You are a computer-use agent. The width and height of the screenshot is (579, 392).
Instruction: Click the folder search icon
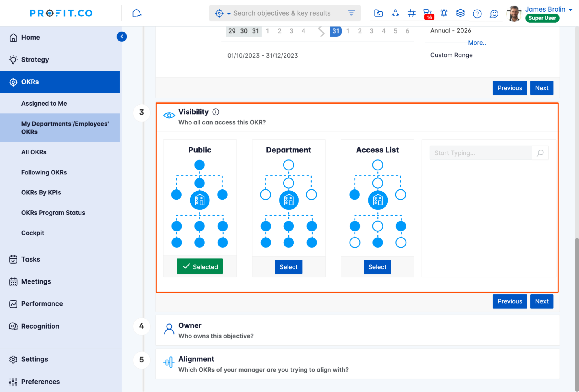(378, 13)
